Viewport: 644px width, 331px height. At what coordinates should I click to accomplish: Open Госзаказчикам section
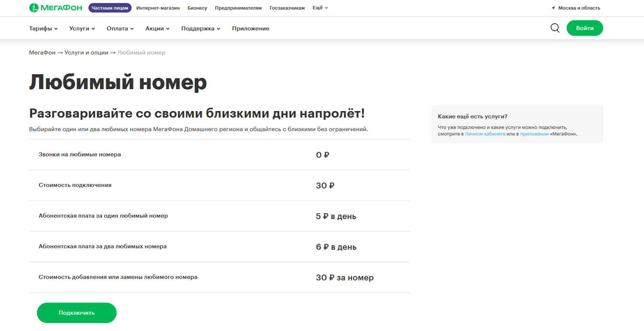click(x=287, y=8)
